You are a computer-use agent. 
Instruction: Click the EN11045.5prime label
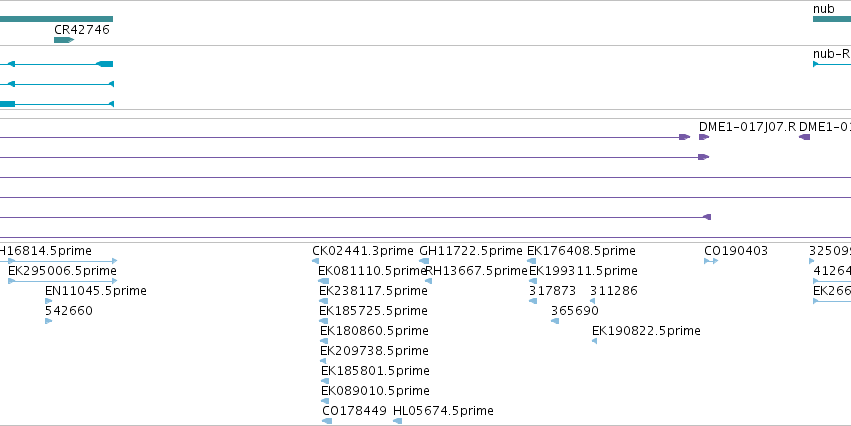click(x=96, y=291)
